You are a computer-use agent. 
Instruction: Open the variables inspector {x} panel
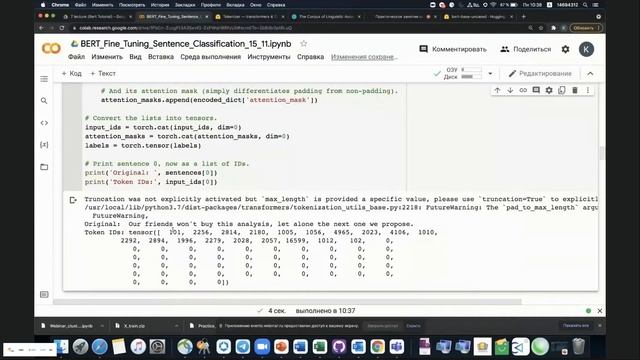(44, 145)
